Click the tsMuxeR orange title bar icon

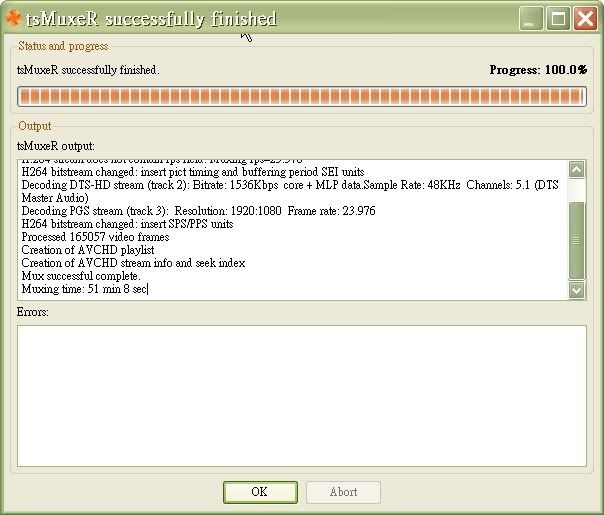click(x=13, y=18)
